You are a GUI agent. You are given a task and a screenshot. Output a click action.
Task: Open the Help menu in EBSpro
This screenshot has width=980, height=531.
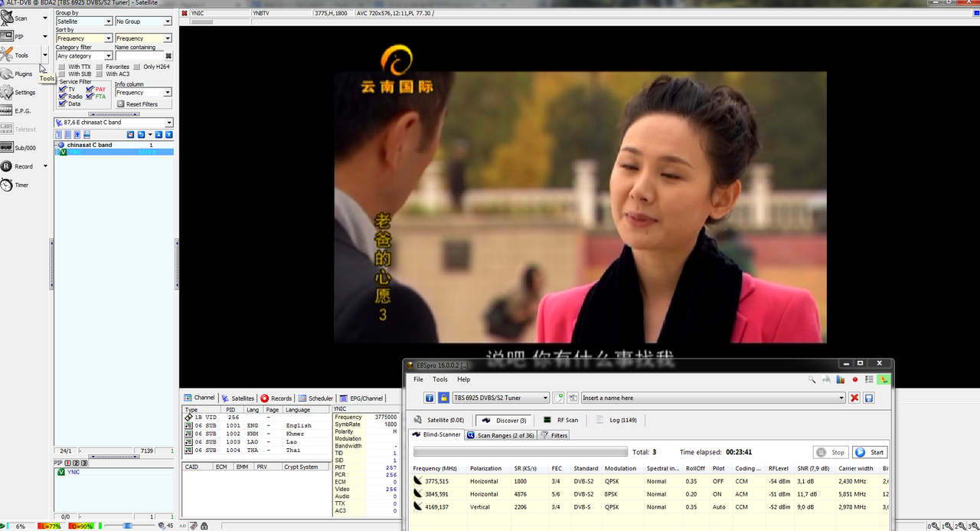click(464, 379)
